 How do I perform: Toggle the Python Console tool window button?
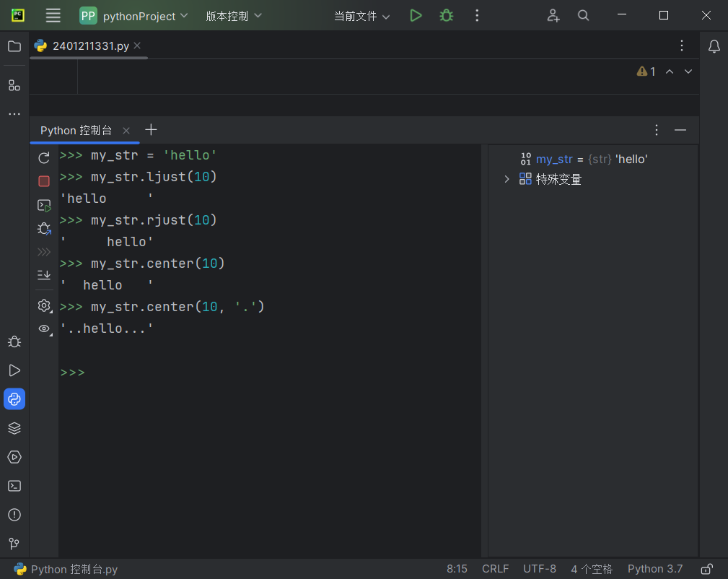tap(14, 399)
